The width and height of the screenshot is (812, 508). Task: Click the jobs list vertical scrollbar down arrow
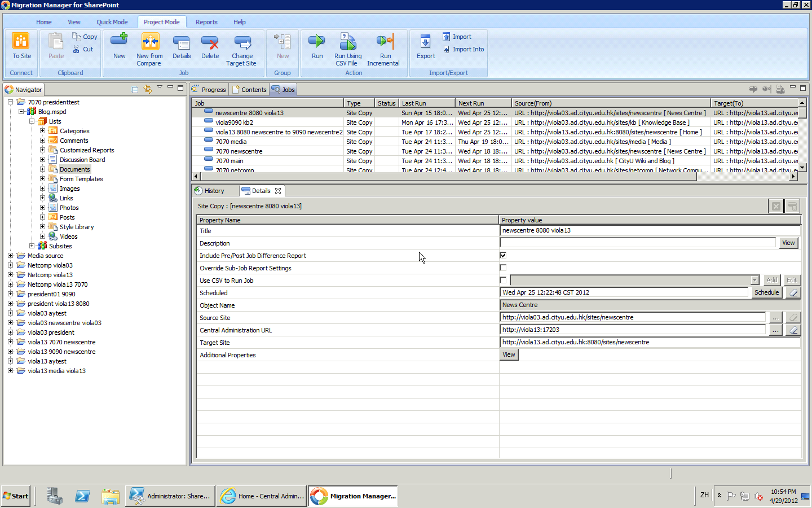click(802, 168)
